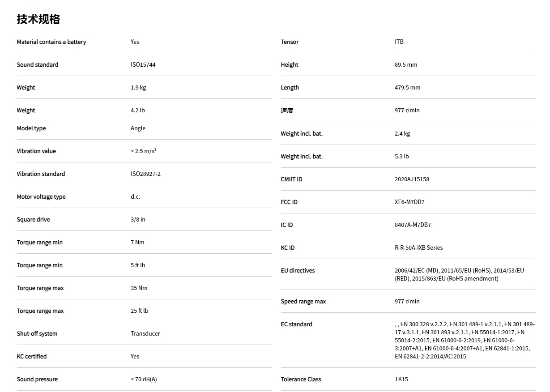Select the KC ID value R-R-50A-IXB Series

click(418, 248)
